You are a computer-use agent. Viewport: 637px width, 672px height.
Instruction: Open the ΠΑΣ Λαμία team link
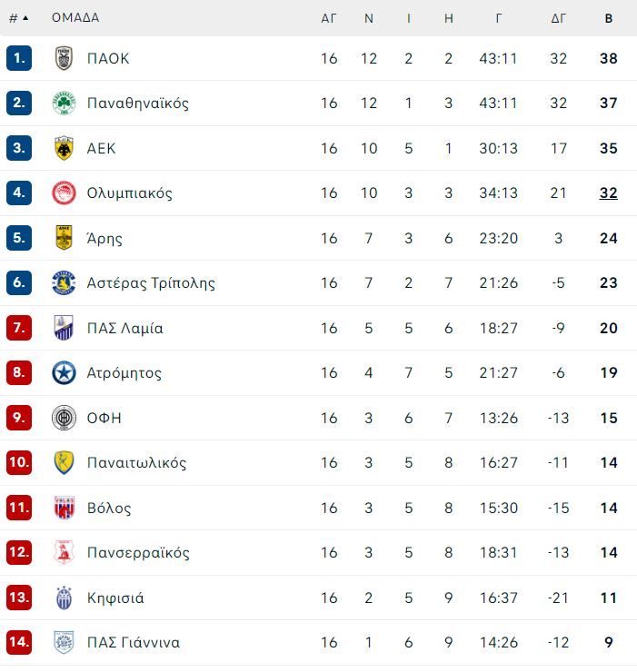tap(124, 329)
